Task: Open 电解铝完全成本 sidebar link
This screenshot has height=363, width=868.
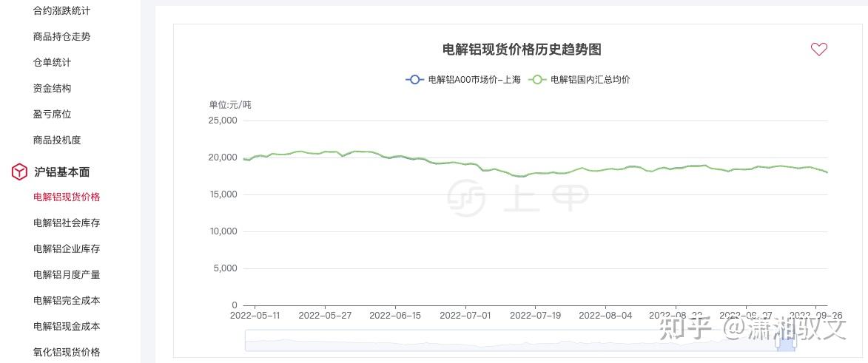Action: (67, 301)
